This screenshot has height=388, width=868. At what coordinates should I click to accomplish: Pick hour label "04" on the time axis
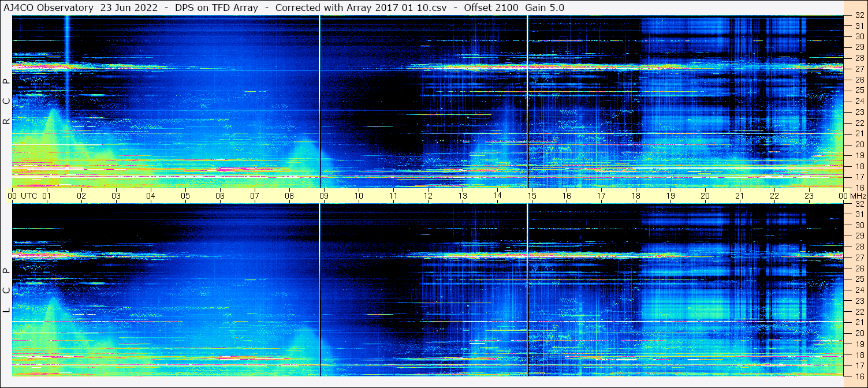coord(151,196)
